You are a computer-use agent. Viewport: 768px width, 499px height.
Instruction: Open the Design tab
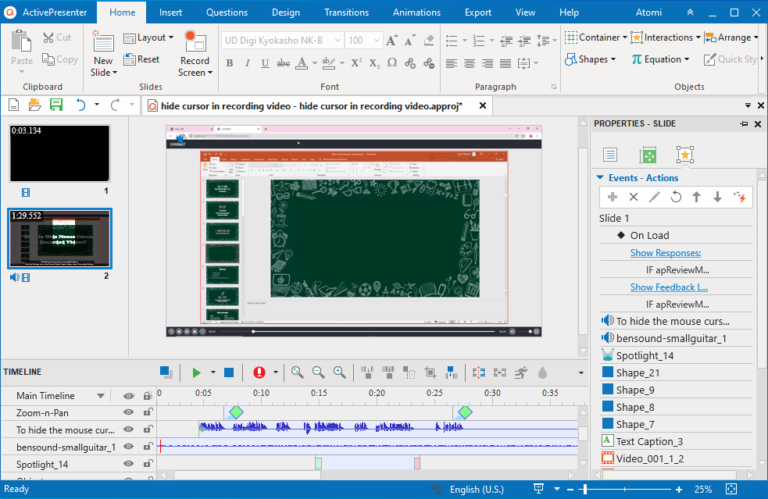click(x=286, y=12)
